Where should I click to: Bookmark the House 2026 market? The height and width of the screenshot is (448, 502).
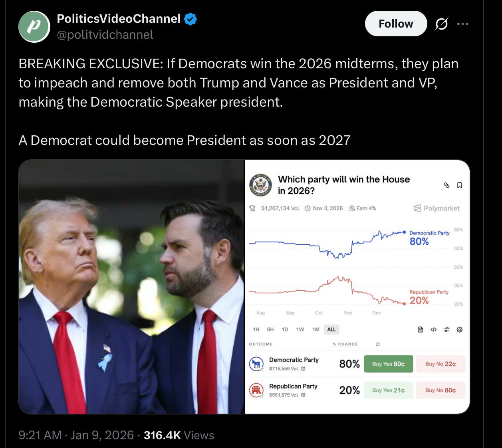coord(460,185)
